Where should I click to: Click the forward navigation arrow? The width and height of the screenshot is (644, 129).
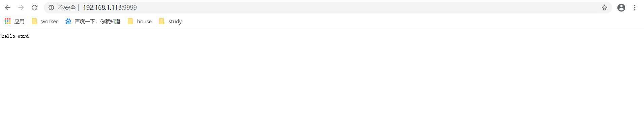[21, 7]
